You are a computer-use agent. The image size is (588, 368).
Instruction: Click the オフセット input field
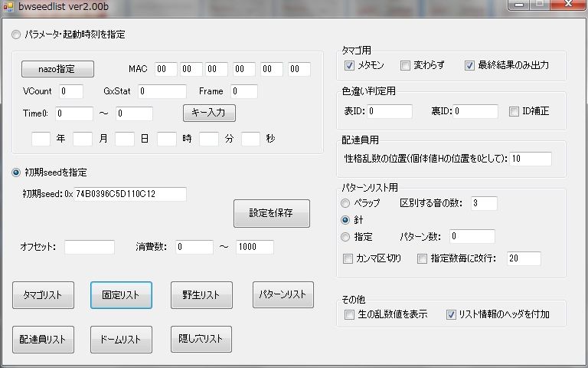[90, 247]
